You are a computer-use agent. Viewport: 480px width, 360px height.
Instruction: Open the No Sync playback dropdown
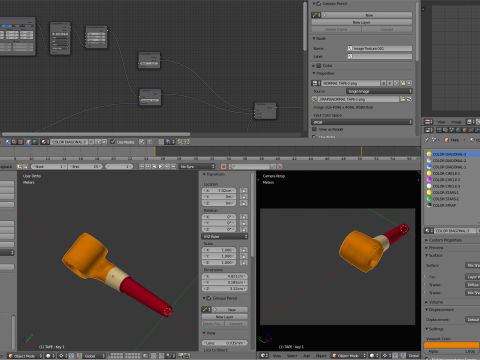[x=197, y=166]
